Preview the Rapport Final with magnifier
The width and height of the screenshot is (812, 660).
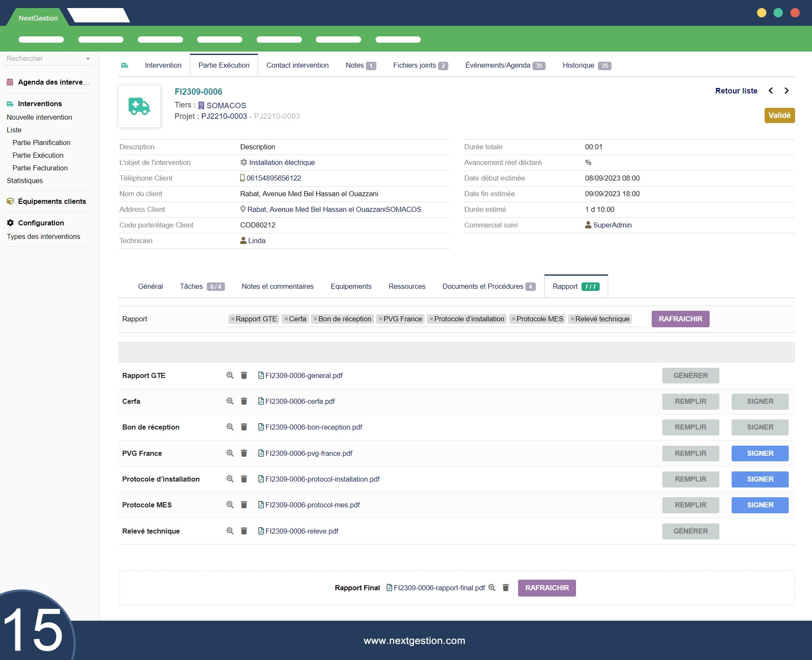coord(492,588)
